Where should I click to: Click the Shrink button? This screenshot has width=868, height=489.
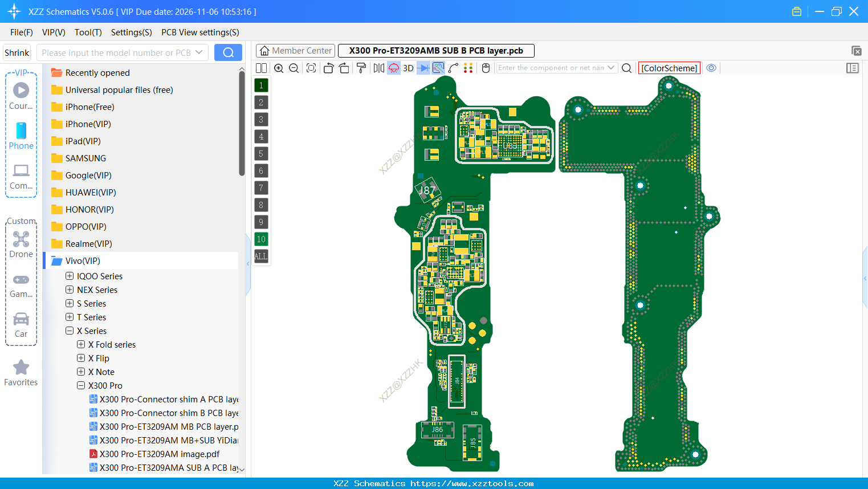pos(17,52)
